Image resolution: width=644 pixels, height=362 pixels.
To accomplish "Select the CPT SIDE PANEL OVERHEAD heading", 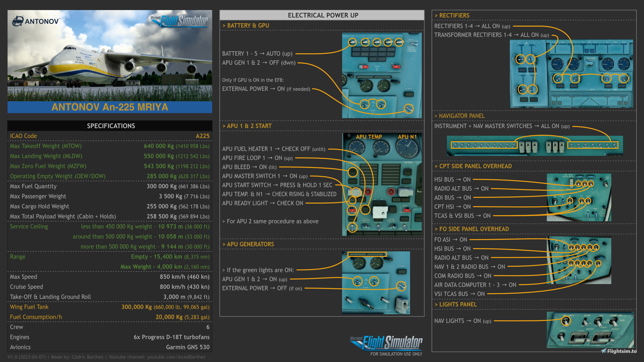I will [473, 166].
